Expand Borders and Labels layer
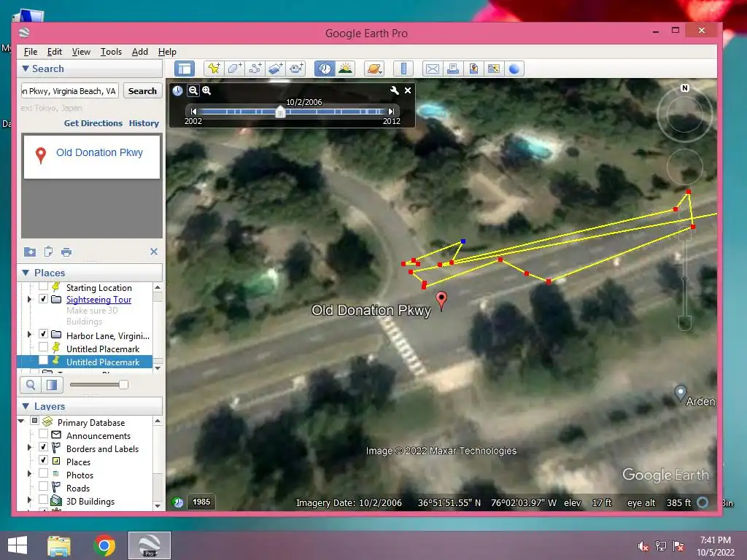The image size is (747, 560). (29, 448)
